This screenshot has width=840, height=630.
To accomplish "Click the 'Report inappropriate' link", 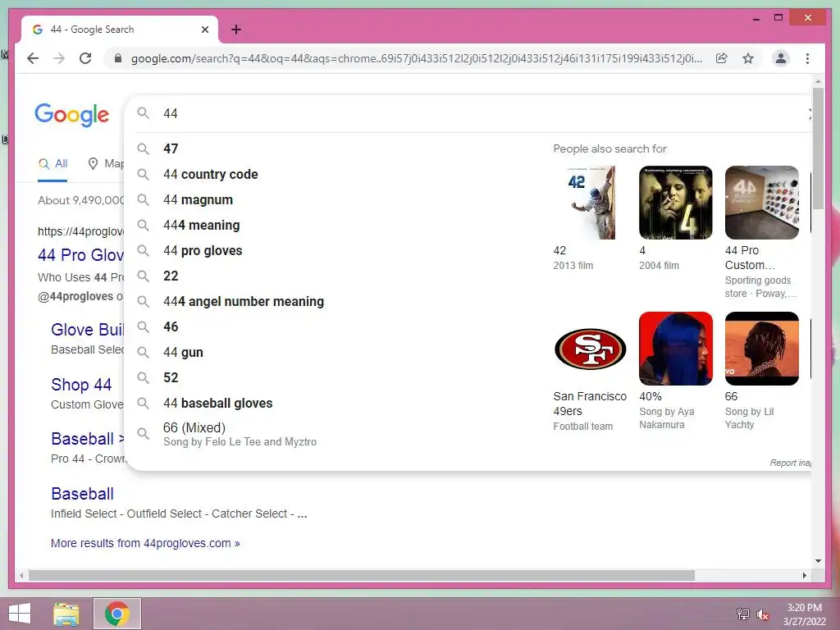I will click(791, 463).
